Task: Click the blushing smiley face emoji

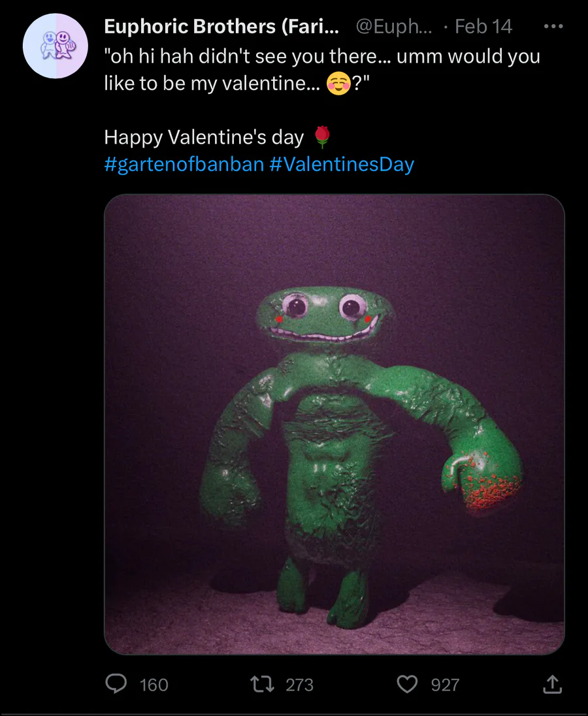Action: coord(338,84)
